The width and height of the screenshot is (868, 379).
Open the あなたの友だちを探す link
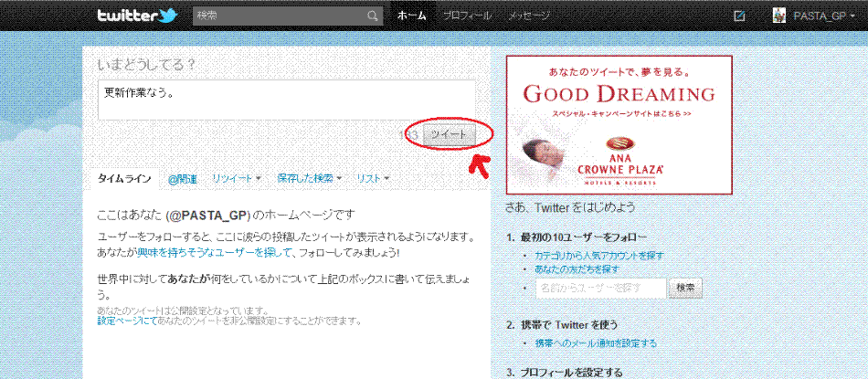click(577, 268)
